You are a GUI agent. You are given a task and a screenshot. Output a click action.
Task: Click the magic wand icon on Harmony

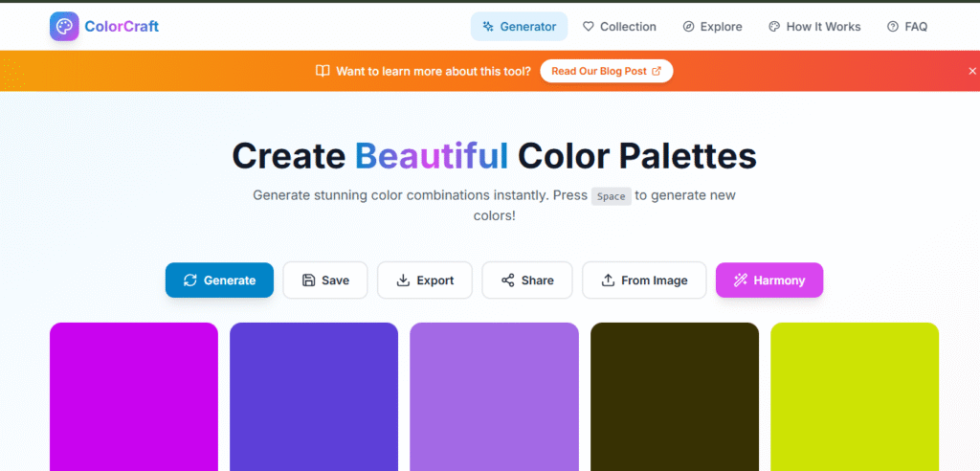coord(740,280)
